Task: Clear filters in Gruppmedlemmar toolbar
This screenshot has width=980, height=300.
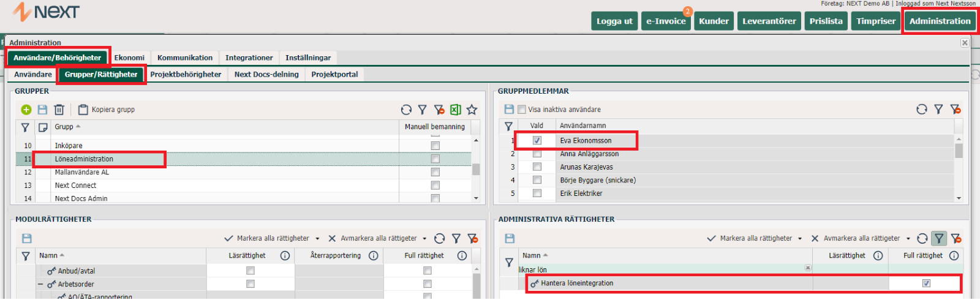Action: [956, 109]
